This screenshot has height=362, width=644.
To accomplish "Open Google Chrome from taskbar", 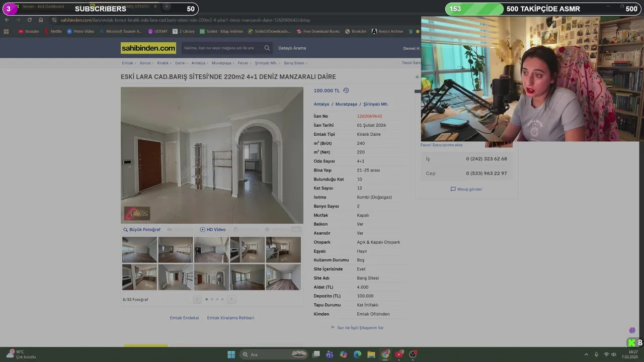I will [x=385, y=354].
